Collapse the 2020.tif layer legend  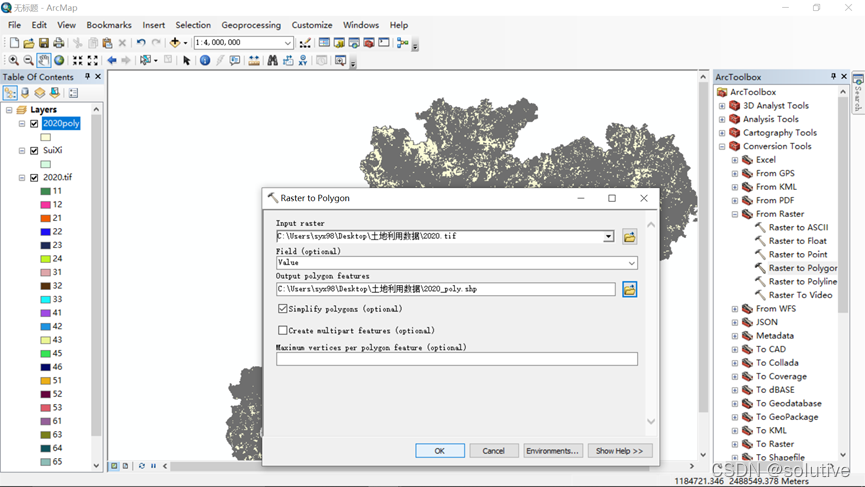pos(22,178)
